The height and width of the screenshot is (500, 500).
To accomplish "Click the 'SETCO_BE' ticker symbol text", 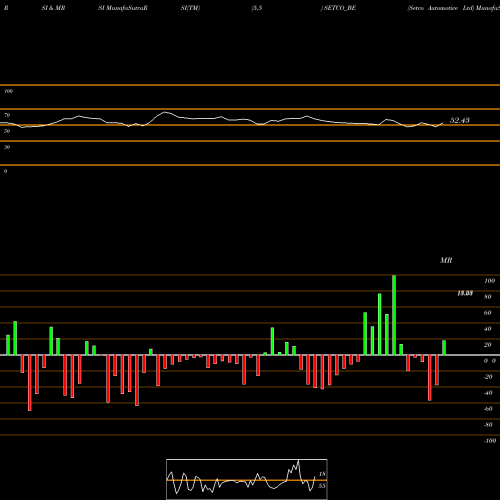I will tap(340, 8).
